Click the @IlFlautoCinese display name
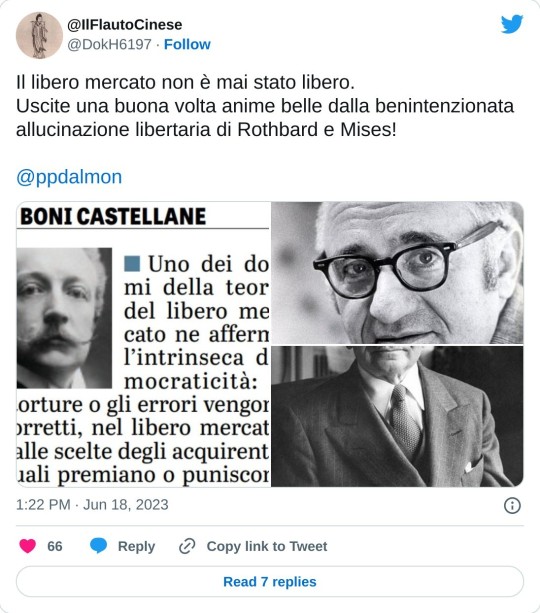The image size is (540, 613). tap(125, 25)
